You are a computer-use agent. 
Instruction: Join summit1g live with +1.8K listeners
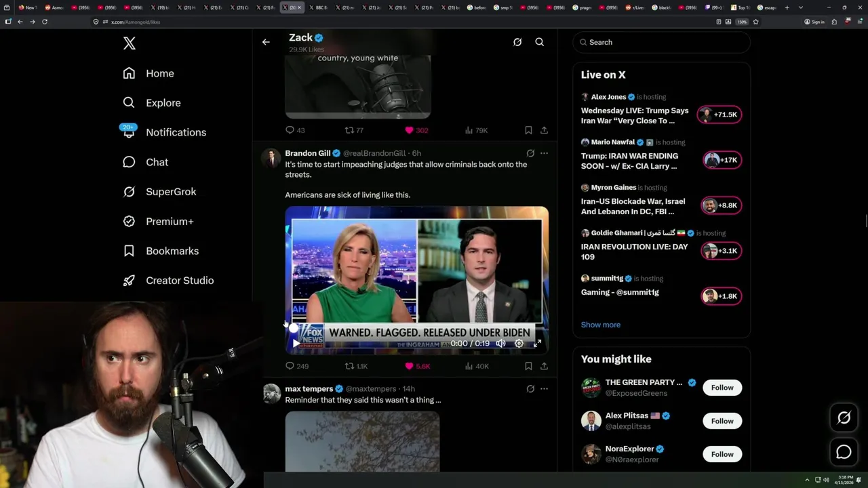pyautogui.click(x=721, y=296)
